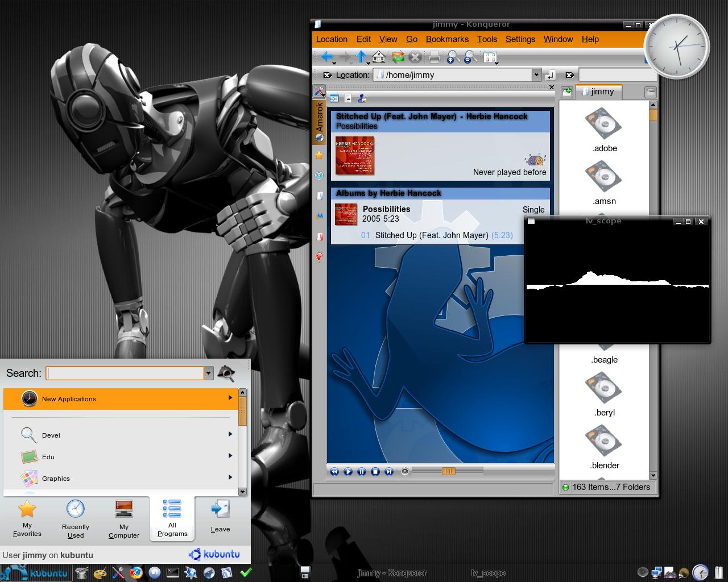Open the icon view mode button in toolbar
The height and width of the screenshot is (582, 728).
pos(490,57)
